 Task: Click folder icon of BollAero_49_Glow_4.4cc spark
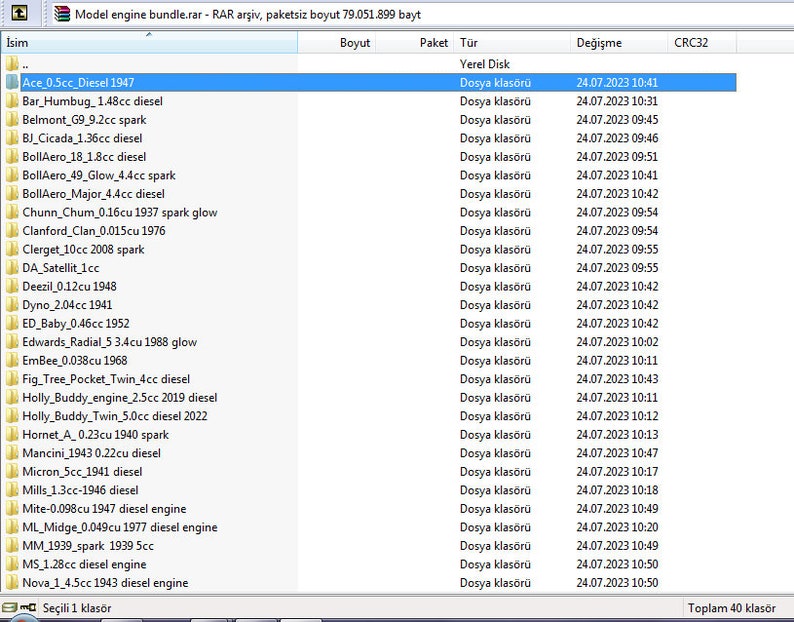(12, 175)
